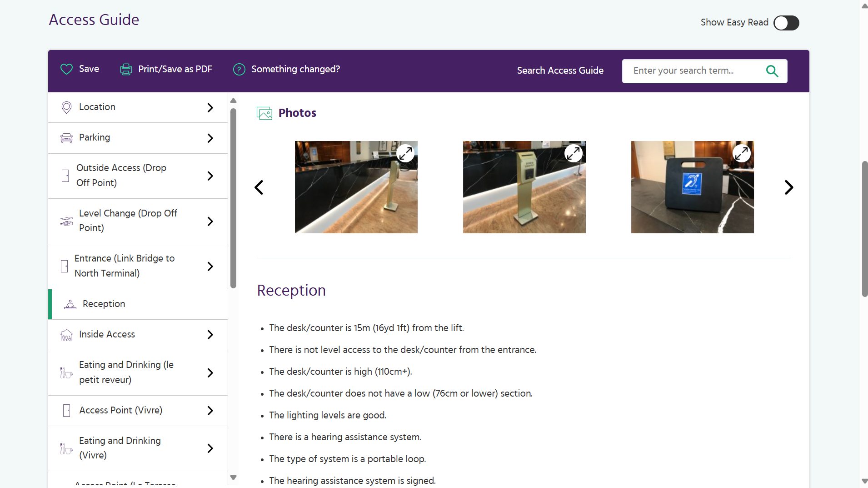Viewport: 868px width, 488px height.
Task: Click the door icon for Entrance Link Bridge
Action: click(x=64, y=266)
